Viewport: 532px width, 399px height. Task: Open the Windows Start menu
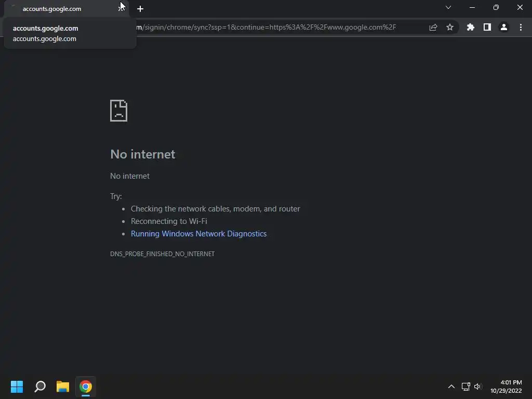click(x=17, y=387)
